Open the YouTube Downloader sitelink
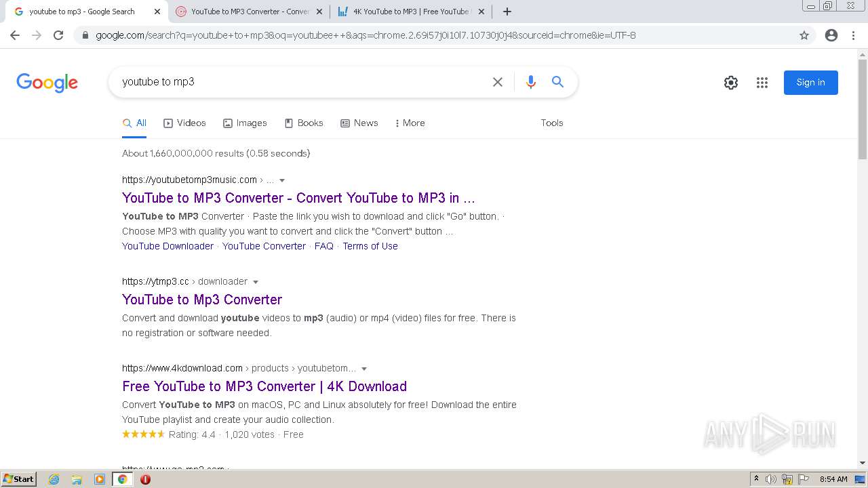 click(167, 246)
